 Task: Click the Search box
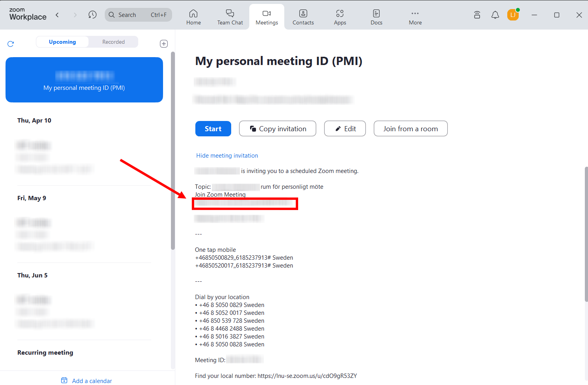point(138,15)
